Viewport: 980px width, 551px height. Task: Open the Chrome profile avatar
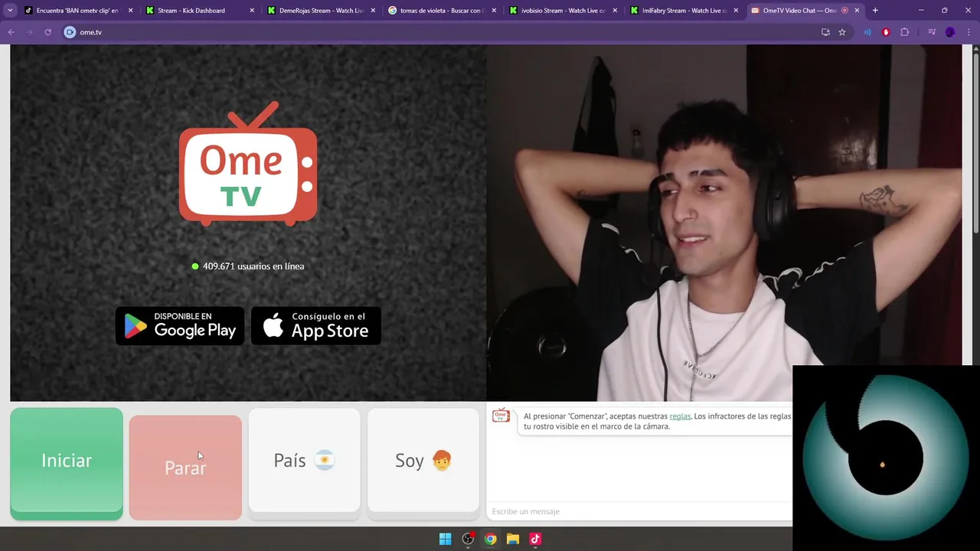[950, 32]
